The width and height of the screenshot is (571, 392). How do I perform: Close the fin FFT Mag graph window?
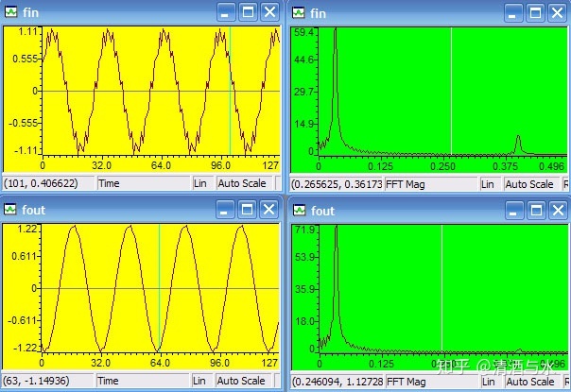pyautogui.click(x=558, y=13)
